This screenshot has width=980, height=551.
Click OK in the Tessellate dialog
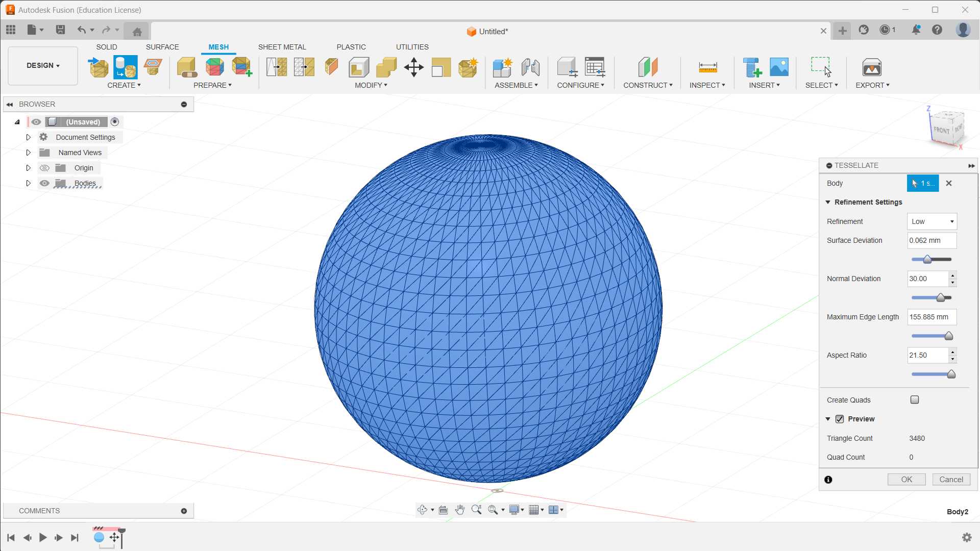tap(906, 480)
